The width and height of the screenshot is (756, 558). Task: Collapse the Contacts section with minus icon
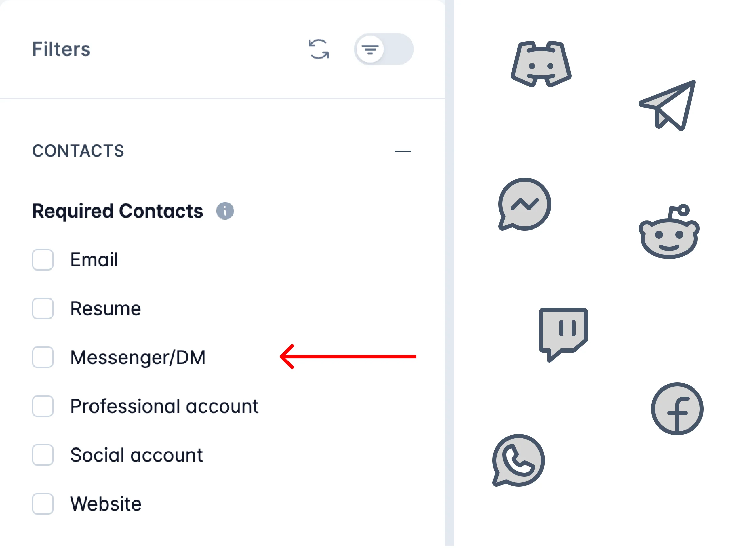(402, 151)
